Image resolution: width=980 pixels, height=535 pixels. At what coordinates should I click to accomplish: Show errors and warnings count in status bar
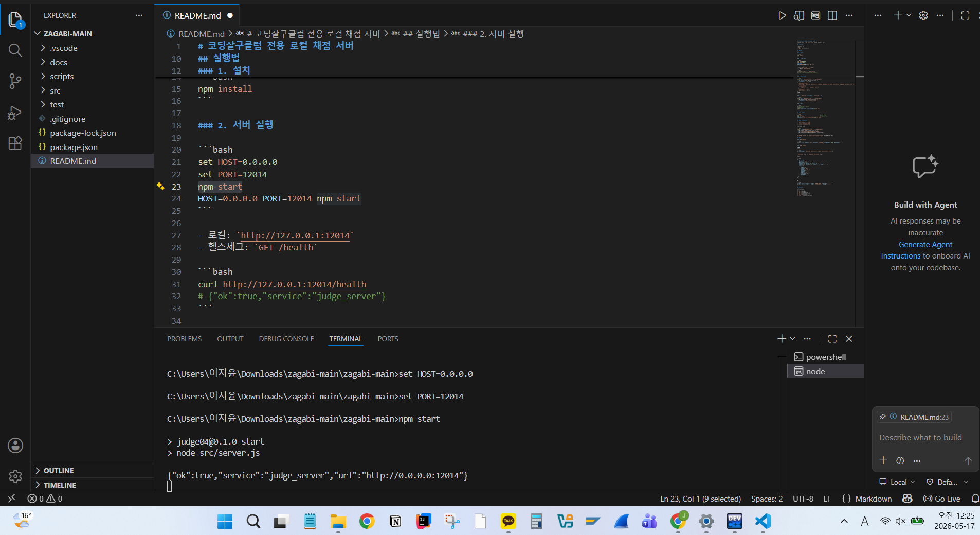45,499
